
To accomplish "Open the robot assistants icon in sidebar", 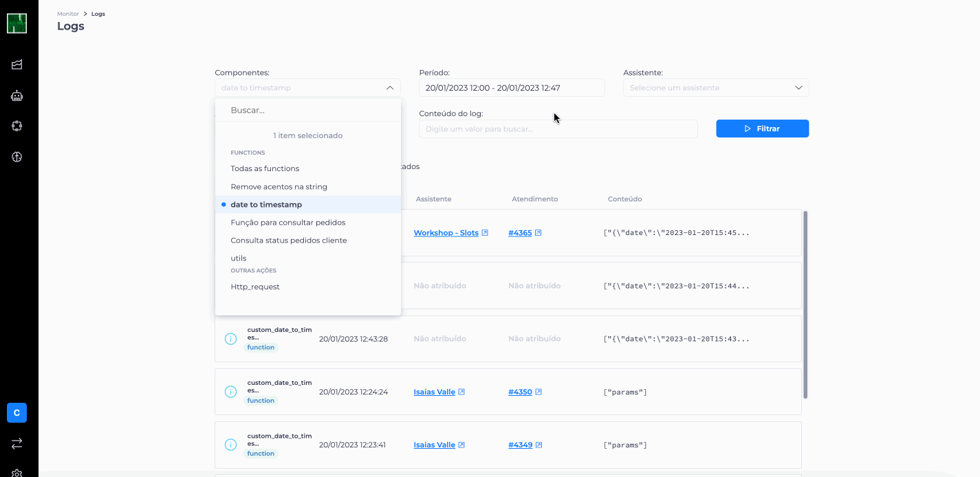I will point(17,96).
